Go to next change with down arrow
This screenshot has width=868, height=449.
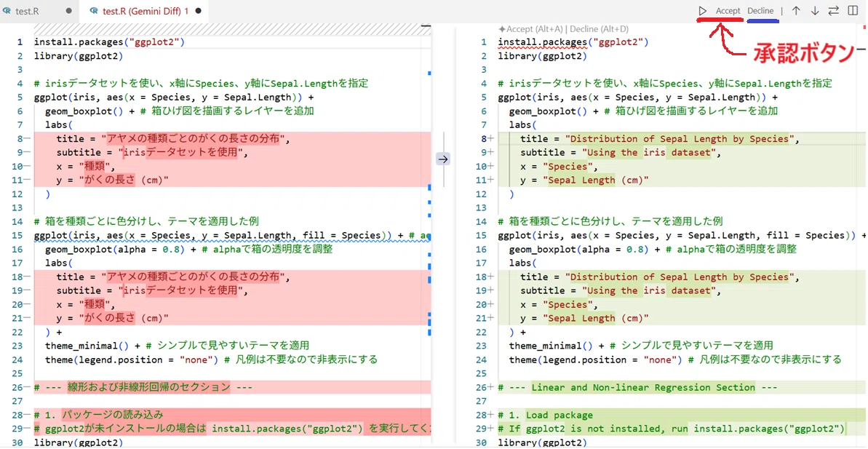[x=815, y=10]
